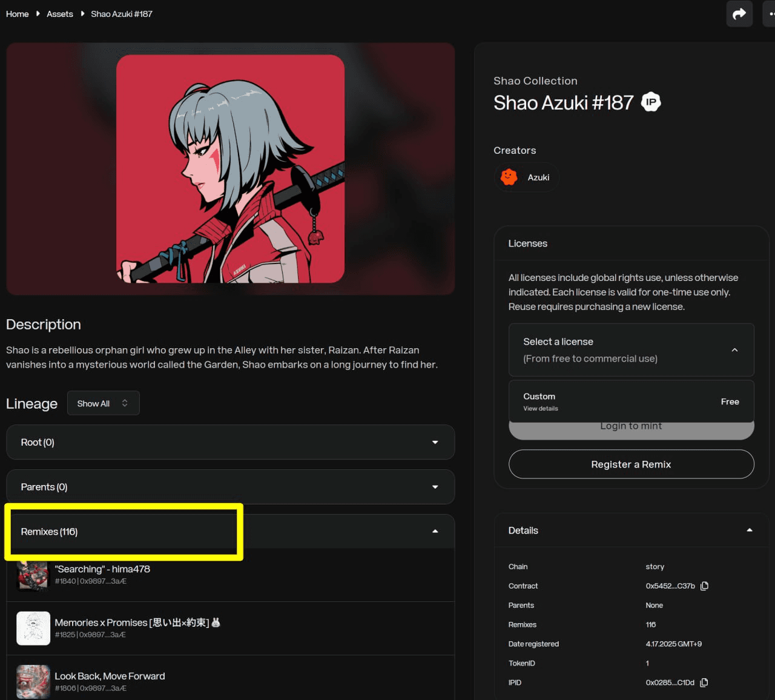Expand the Root (0) section
Screen dimensions: 775x700
coord(230,442)
